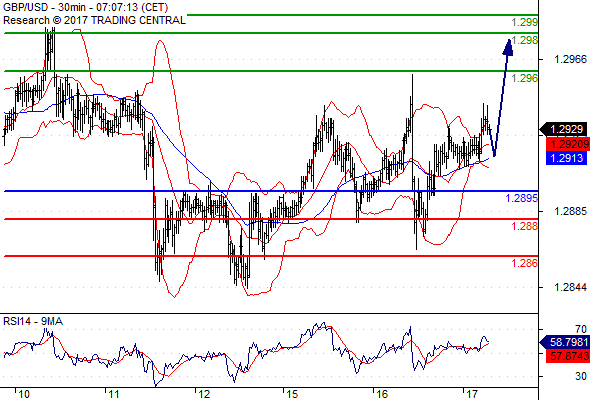
Task: Click the 1.2966 price axis label
Action: click(570, 59)
